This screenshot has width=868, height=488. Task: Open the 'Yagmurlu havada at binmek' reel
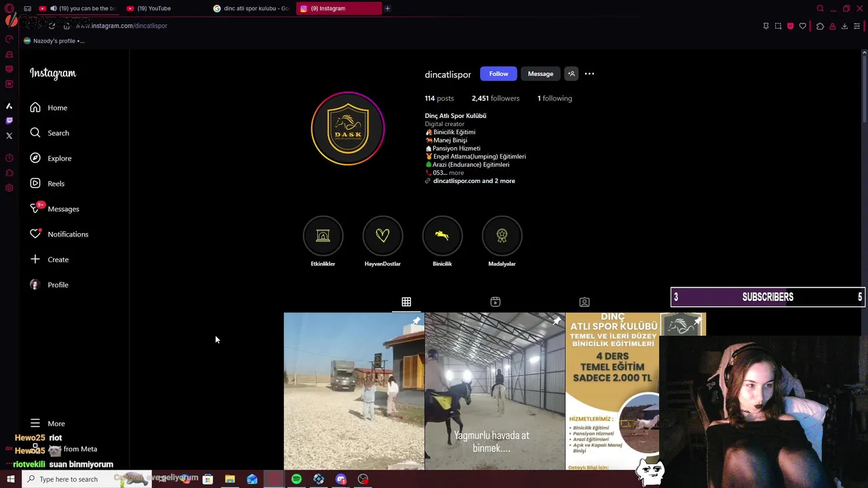495,391
